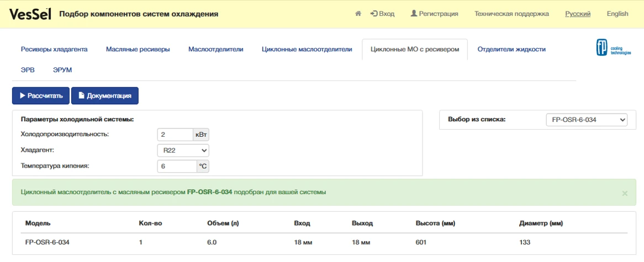Switch language to Русский

coord(578,14)
